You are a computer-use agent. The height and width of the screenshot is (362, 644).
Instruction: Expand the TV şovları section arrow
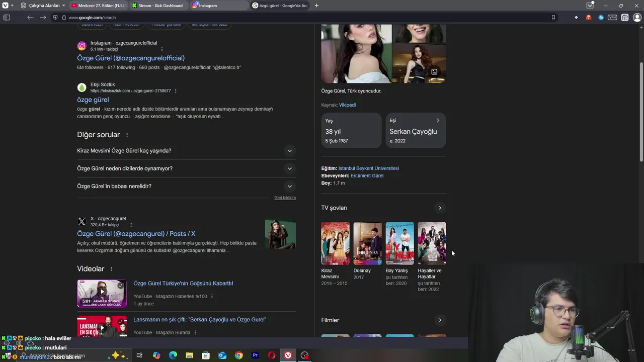point(440,208)
